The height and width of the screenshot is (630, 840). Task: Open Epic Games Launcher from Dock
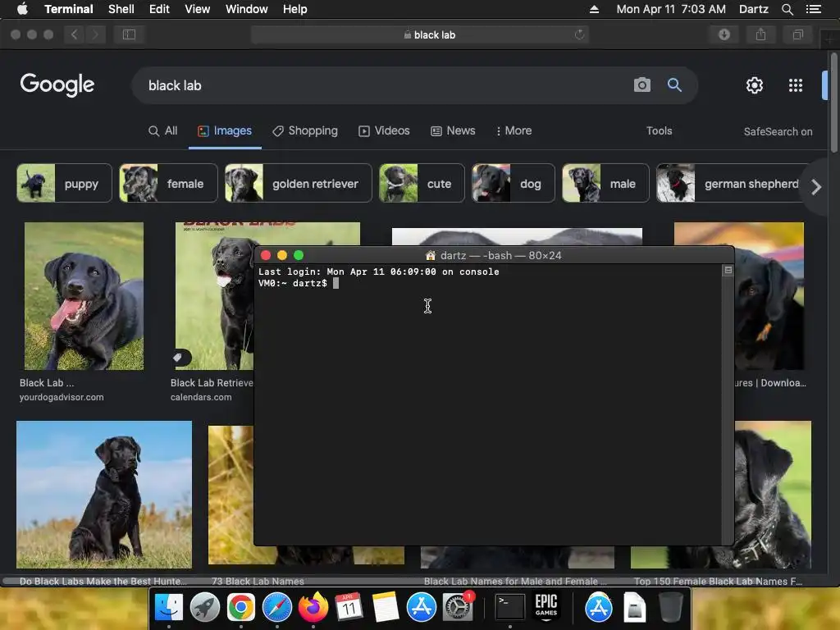coord(546,607)
